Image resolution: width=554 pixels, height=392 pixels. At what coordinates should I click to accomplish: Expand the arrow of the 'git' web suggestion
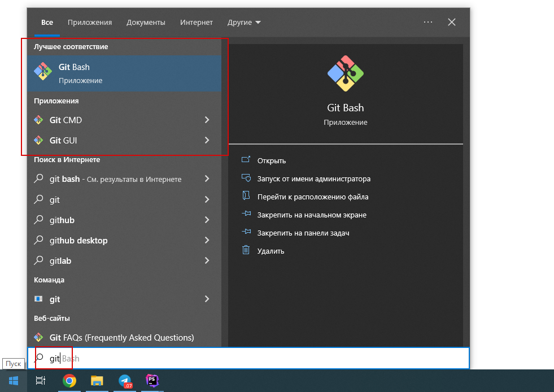(x=207, y=200)
